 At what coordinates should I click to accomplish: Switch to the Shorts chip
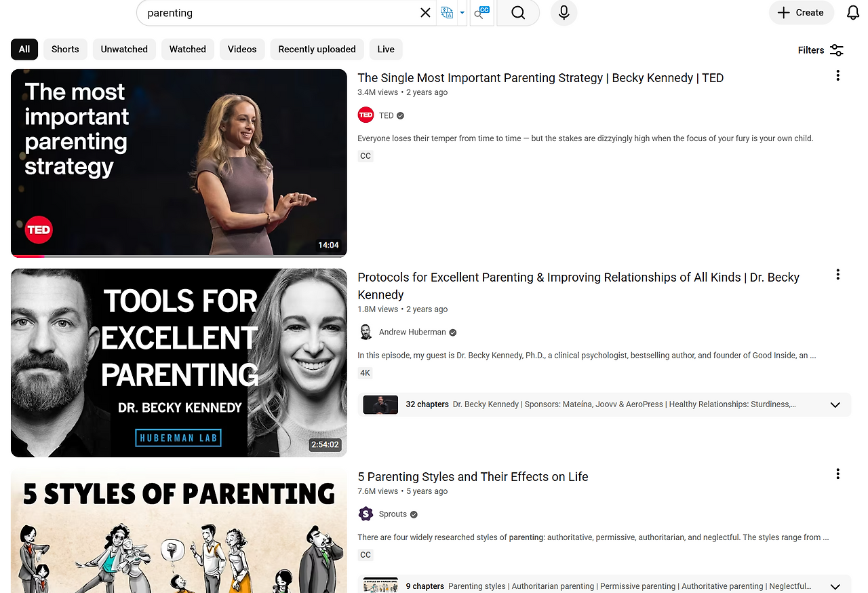[65, 49]
